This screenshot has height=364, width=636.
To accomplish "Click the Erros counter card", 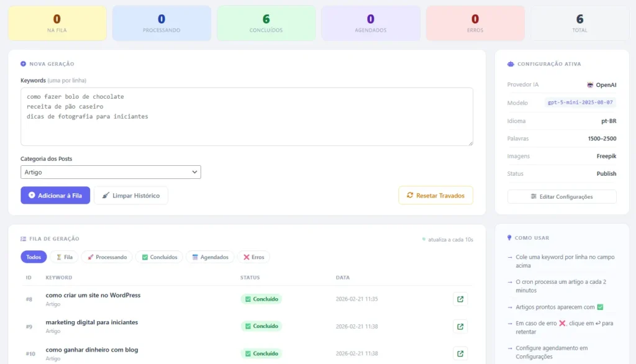I will click(x=475, y=23).
